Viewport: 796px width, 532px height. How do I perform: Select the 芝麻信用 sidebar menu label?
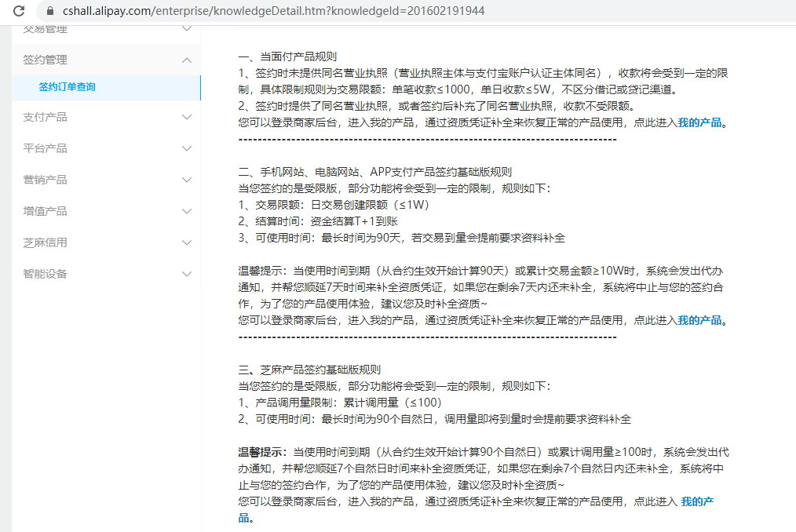45,242
